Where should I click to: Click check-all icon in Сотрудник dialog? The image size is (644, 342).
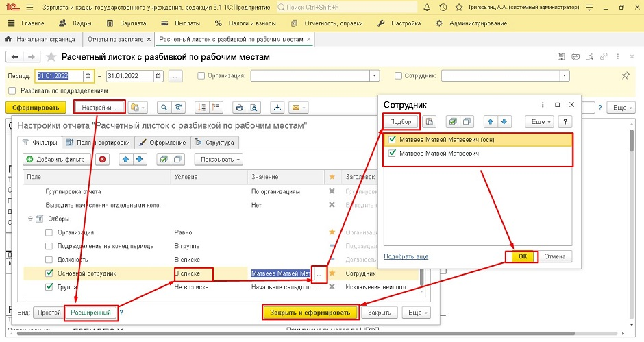click(452, 122)
